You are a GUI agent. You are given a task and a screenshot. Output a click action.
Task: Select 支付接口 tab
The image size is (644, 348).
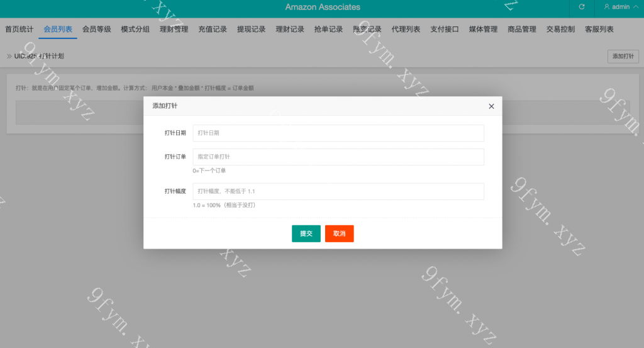tap(445, 29)
